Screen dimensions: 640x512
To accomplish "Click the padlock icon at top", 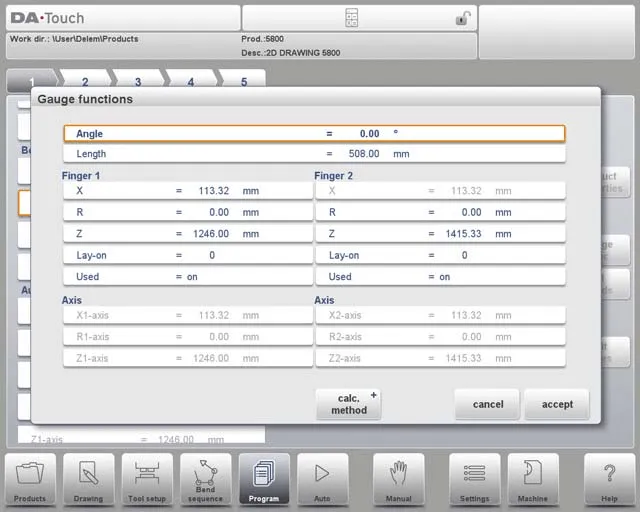I will (462, 18).
